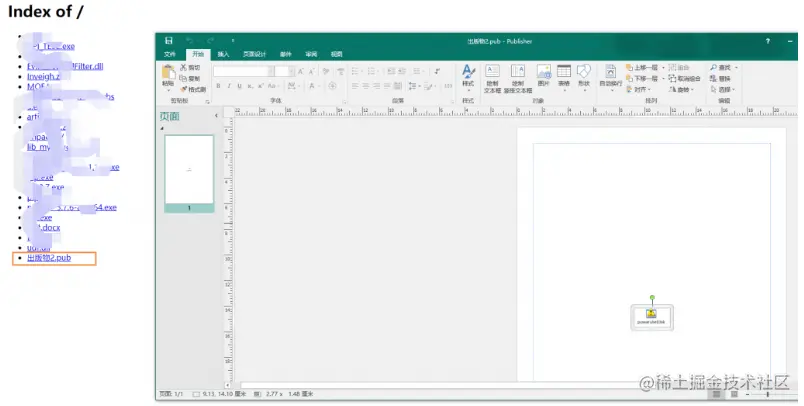
Task: Click Find (查找) in editing group
Action: pos(721,68)
